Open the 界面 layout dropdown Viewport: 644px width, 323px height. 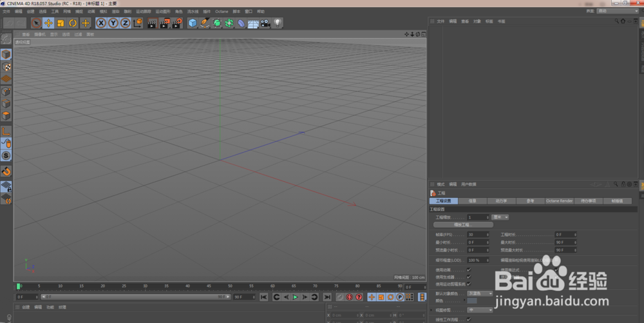click(618, 11)
